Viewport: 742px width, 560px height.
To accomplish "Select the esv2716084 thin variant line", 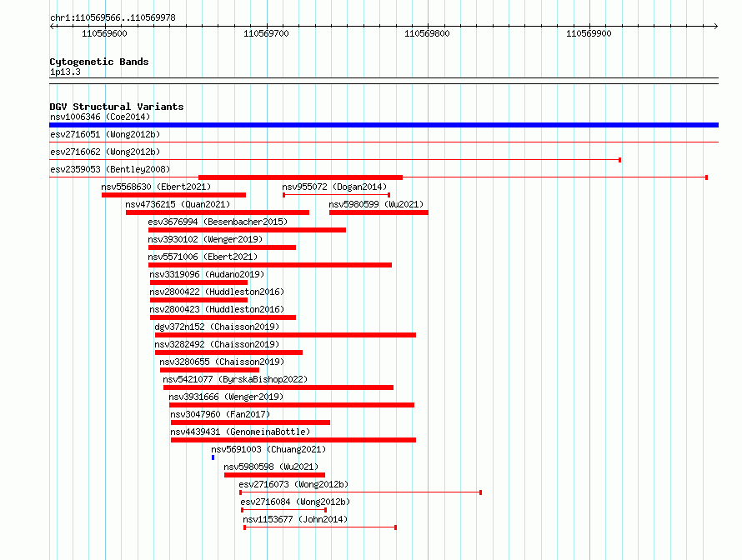I will tap(284, 510).
